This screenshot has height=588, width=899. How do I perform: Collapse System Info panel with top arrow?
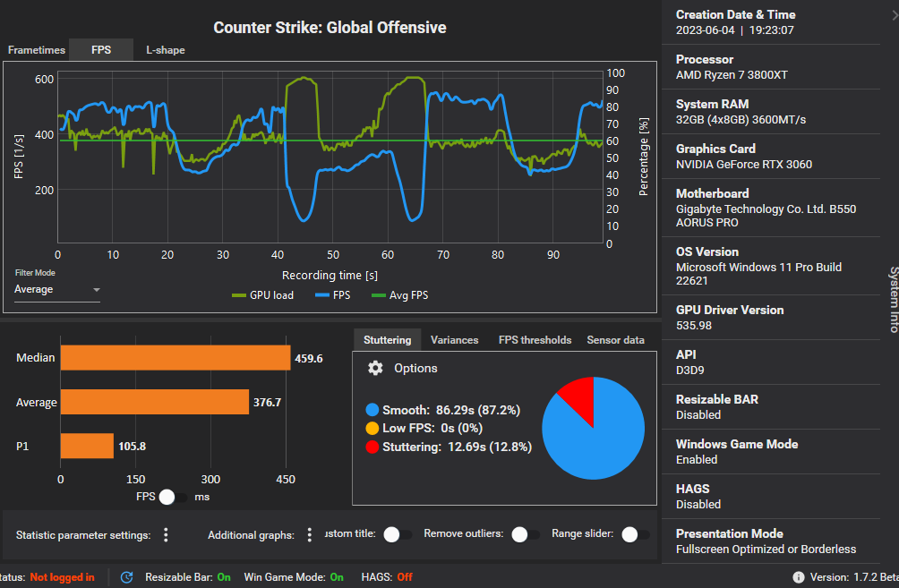[895, 15]
